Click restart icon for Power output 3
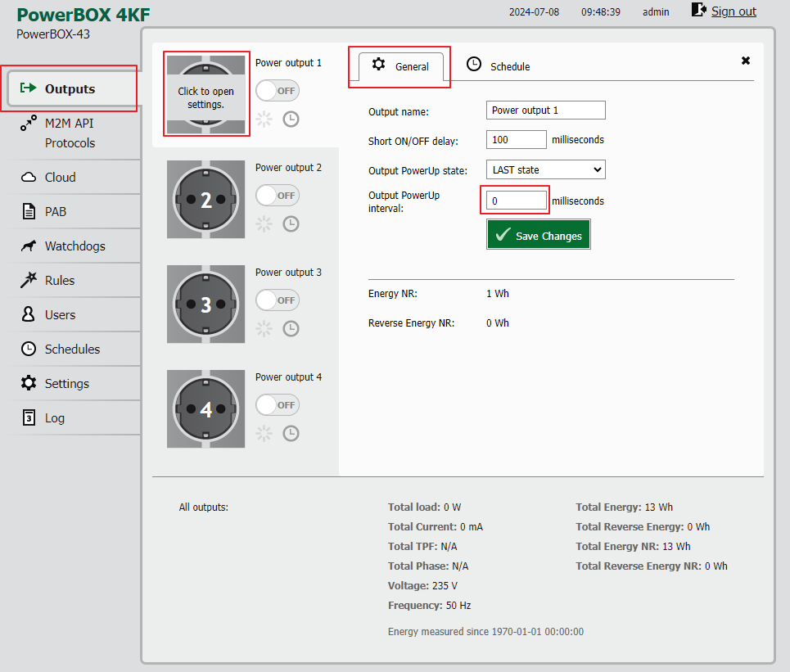 [264, 329]
